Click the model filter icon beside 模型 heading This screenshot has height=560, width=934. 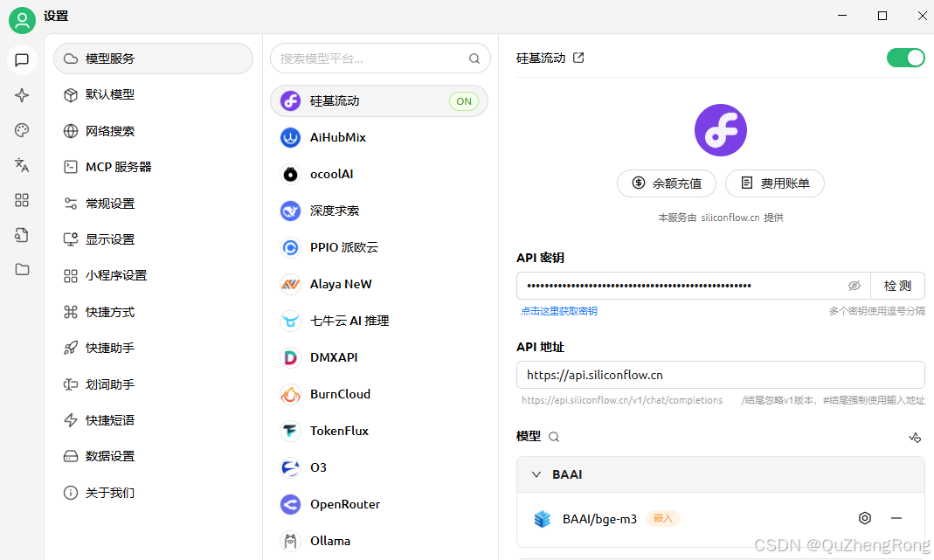[x=915, y=437]
